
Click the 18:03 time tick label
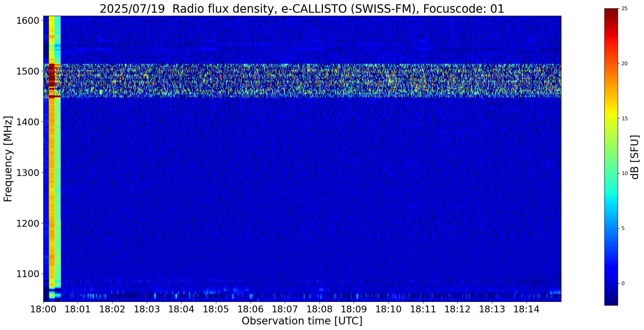pos(147,309)
